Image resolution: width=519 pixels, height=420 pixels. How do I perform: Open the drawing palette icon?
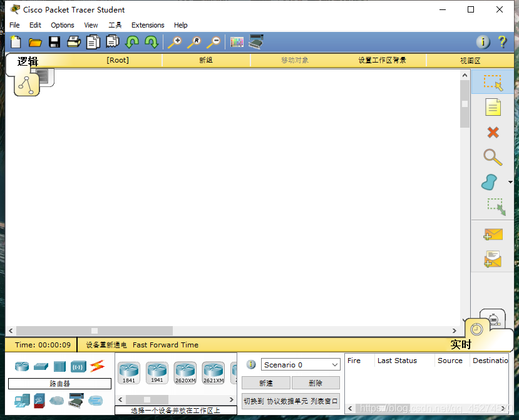pyautogui.click(x=237, y=42)
